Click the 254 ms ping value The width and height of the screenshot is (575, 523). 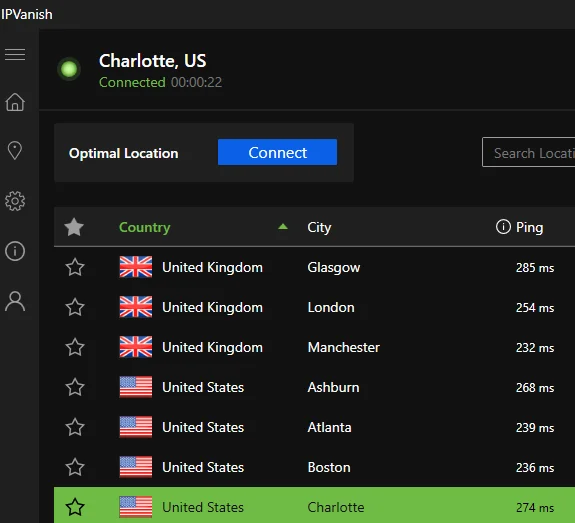tap(535, 308)
